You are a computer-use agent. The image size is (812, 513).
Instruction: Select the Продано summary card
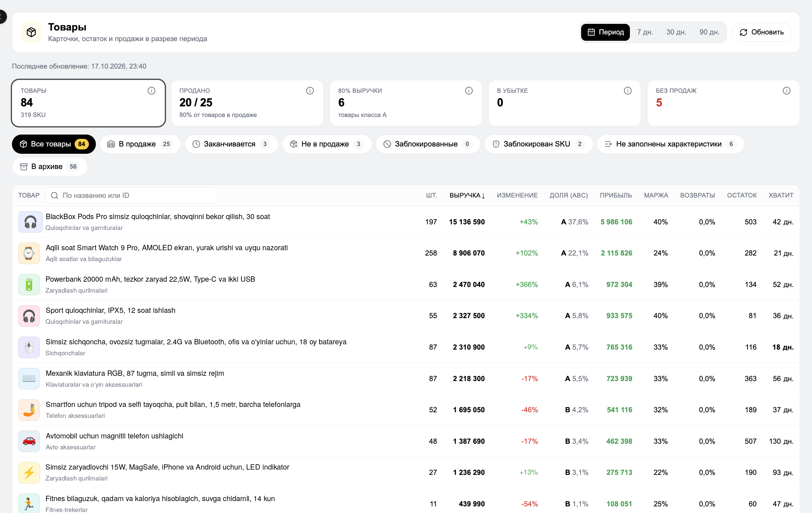[x=247, y=103]
